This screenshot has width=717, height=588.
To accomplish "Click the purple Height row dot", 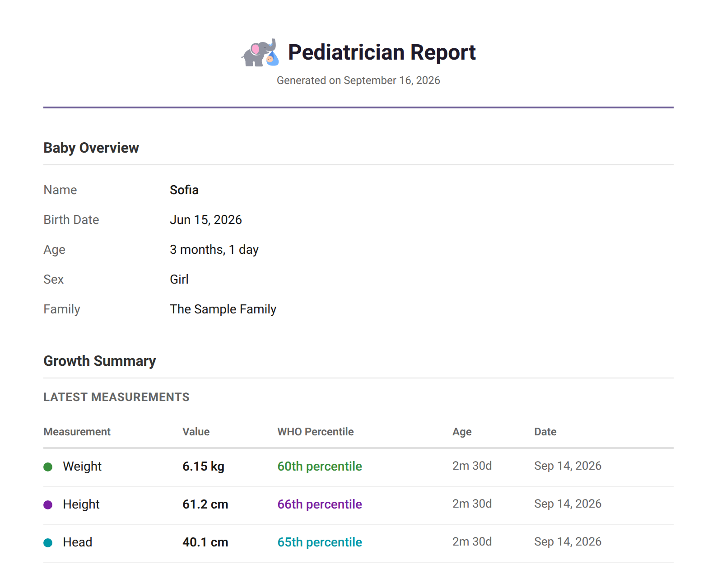I will (48, 504).
